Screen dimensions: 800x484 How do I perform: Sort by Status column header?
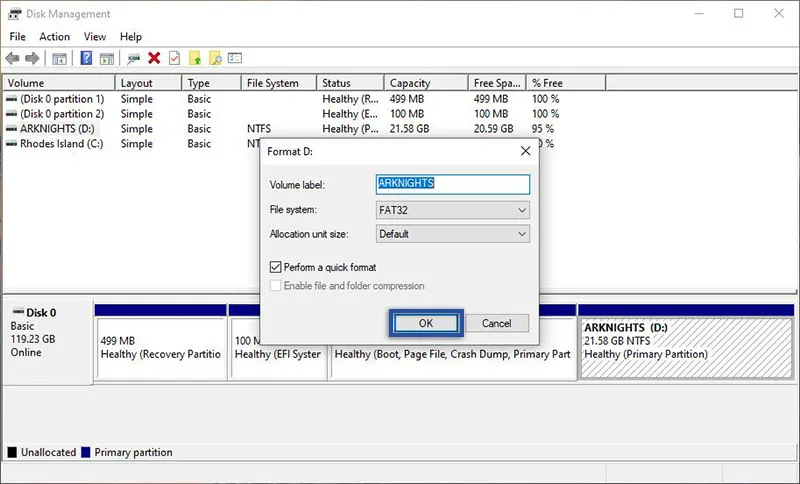pyautogui.click(x=350, y=83)
